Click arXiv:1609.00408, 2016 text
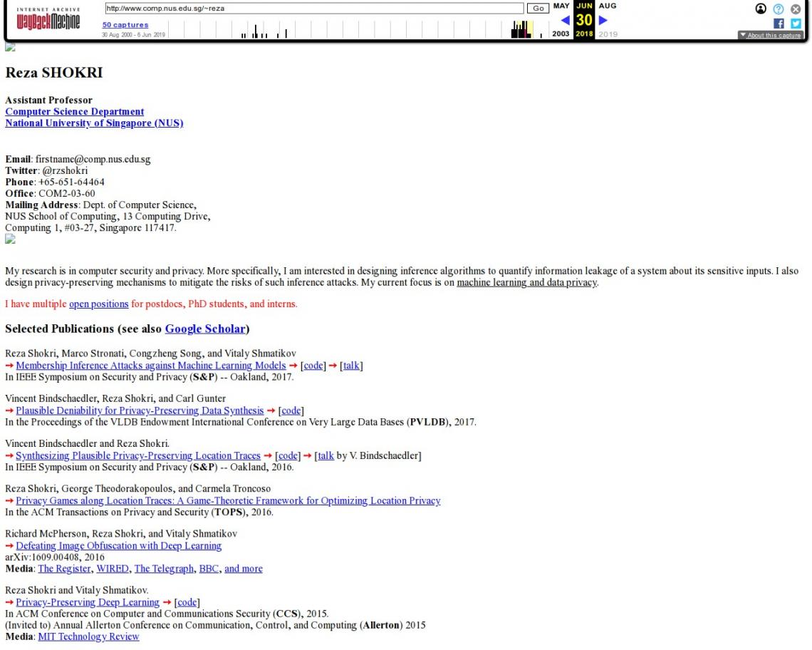 coord(55,557)
